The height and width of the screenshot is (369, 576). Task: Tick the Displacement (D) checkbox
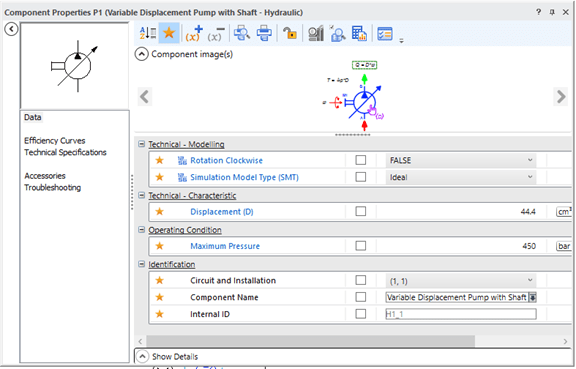point(361,211)
